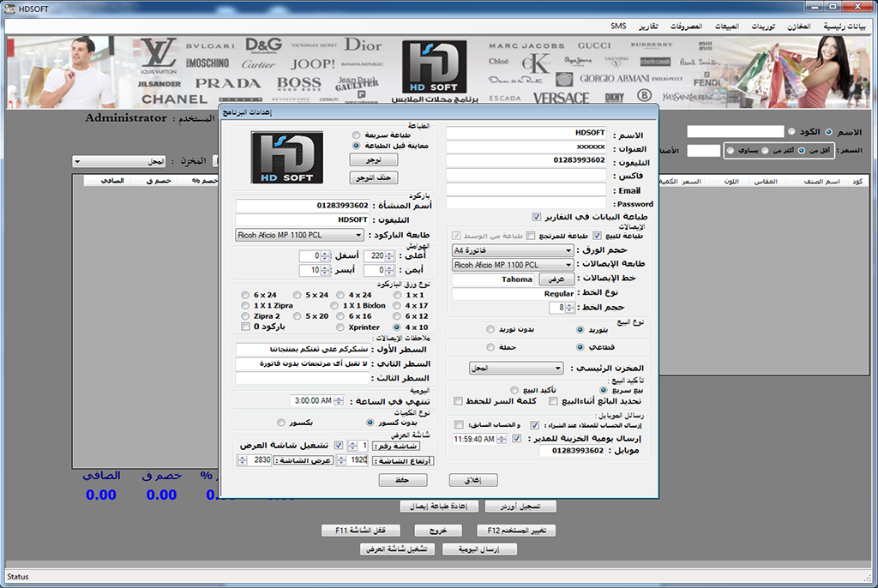
Task: Open the حجم الورق paper size dropdown
Action: [513, 250]
